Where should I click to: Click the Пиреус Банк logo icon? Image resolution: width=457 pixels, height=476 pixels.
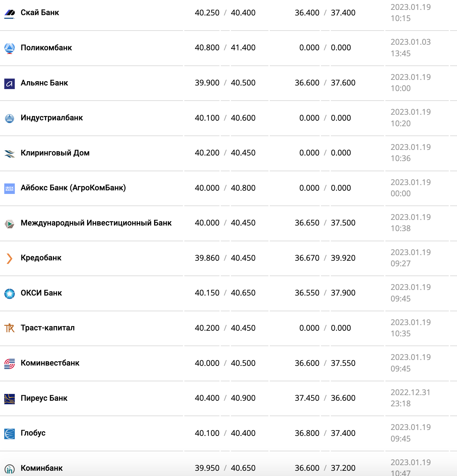click(x=10, y=399)
